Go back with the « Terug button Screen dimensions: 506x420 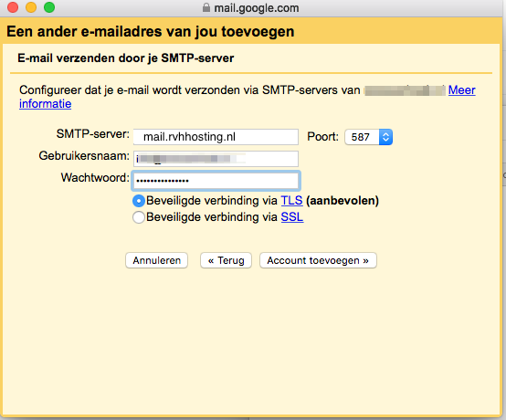[x=226, y=260]
